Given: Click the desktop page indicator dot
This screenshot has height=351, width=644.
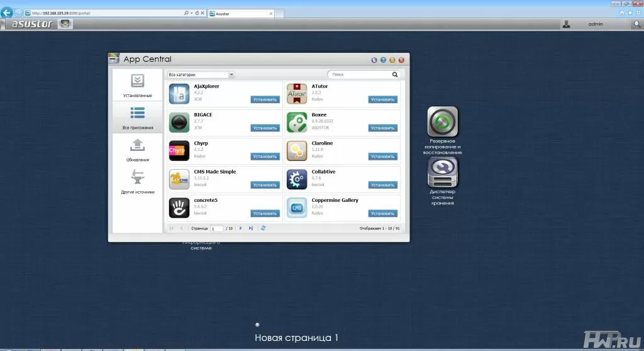Looking at the screenshot, I should pos(257,325).
